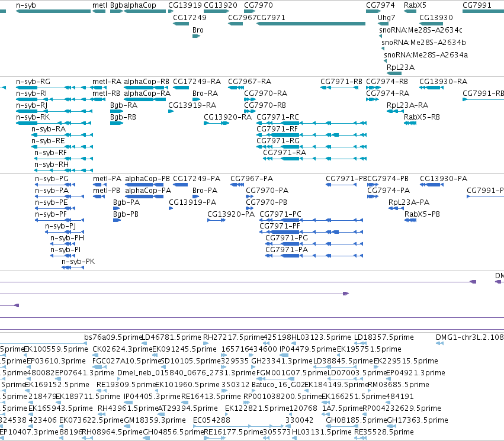
Task: Select snoRNA:Me28S-A2634c label
Action: [420, 30]
